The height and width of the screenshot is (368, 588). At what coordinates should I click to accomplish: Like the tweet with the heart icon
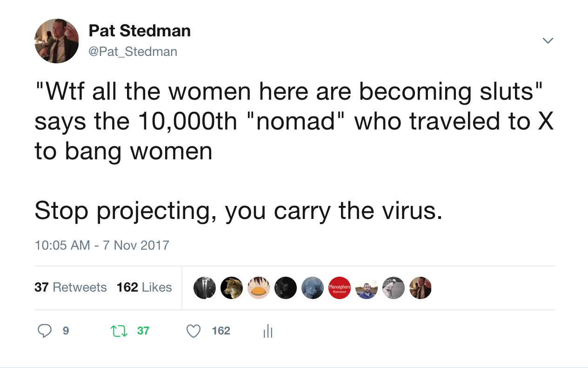[194, 331]
